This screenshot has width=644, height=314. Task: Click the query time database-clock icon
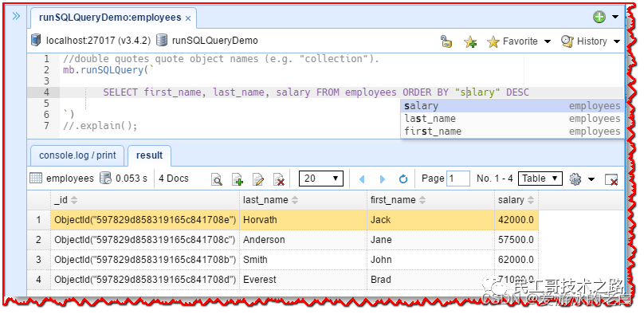click(x=105, y=179)
